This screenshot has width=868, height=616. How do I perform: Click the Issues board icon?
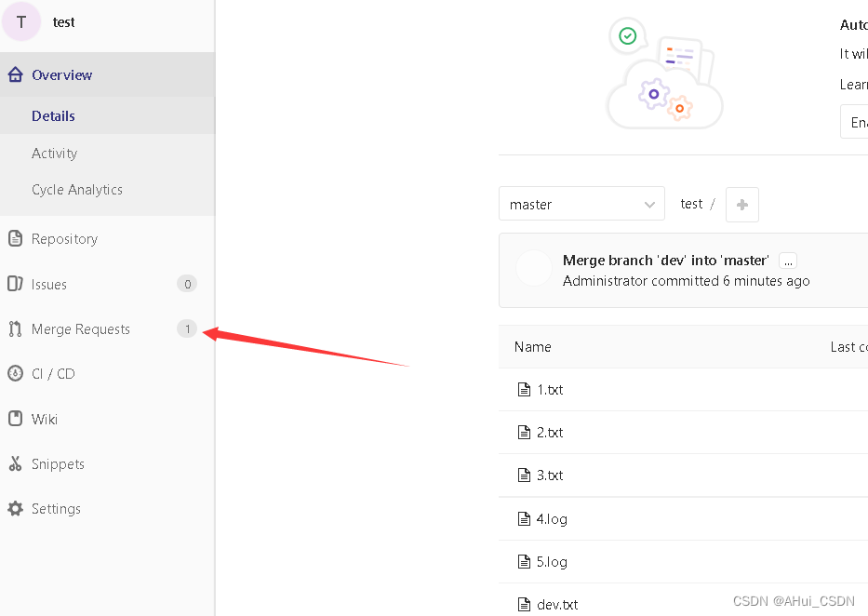[x=15, y=284]
